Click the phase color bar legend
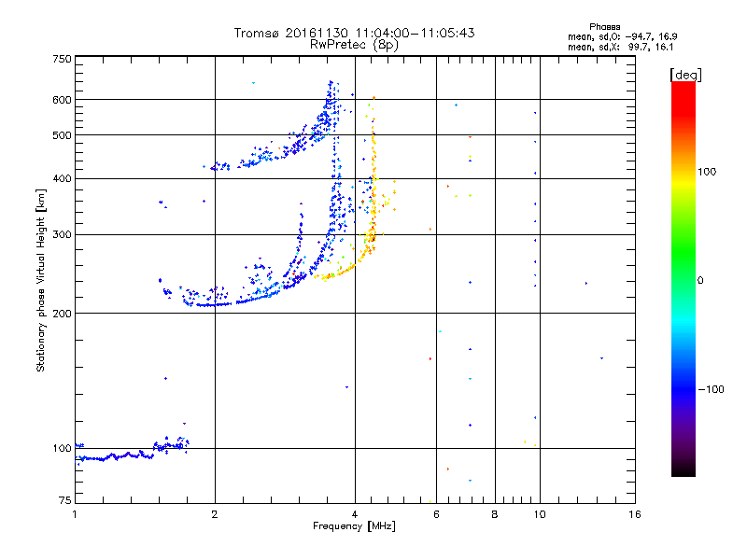The width and height of the screenshot is (747, 560). click(x=684, y=279)
